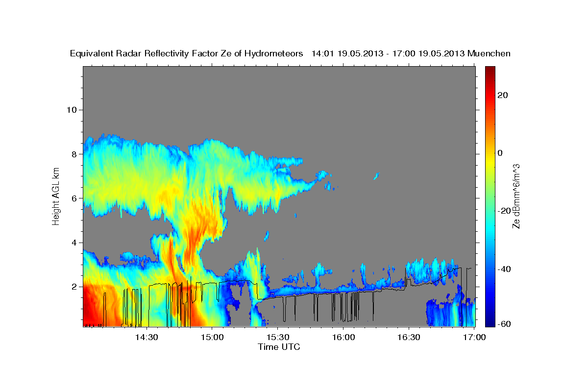Image resolution: width=588 pixels, height=392 pixels.
Task: Click the 'Height AGL km' axis label
Action: click(56, 196)
